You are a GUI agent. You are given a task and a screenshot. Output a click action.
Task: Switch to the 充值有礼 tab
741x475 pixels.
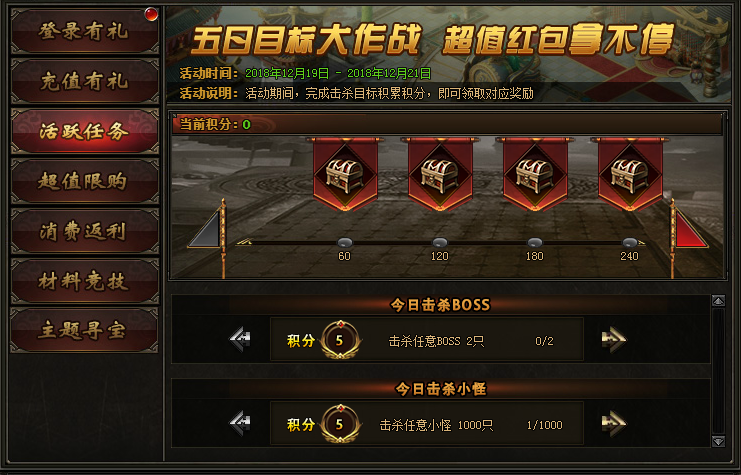(85, 81)
